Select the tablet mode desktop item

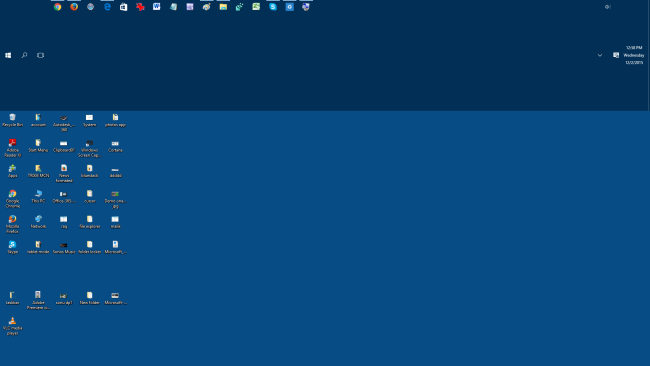(x=38, y=247)
